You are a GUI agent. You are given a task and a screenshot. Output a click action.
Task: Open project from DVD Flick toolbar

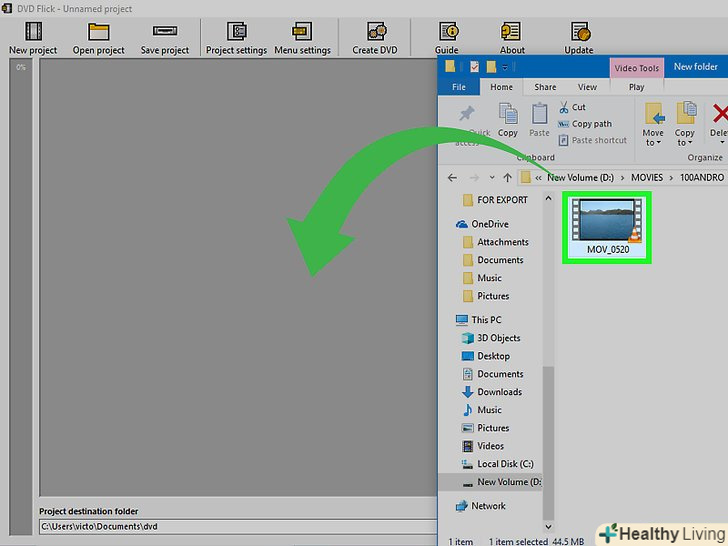click(x=98, y=39)
